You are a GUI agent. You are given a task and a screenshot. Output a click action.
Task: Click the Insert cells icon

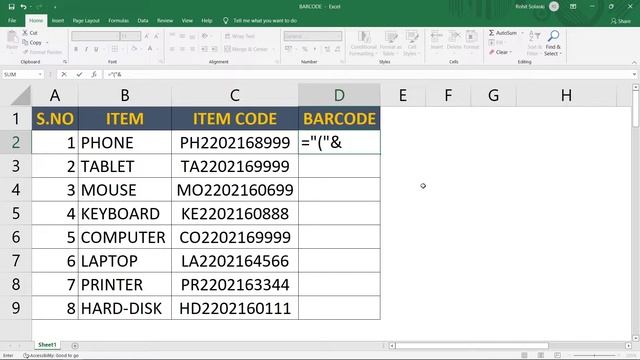pyautogui.click(x=436, y=40)
